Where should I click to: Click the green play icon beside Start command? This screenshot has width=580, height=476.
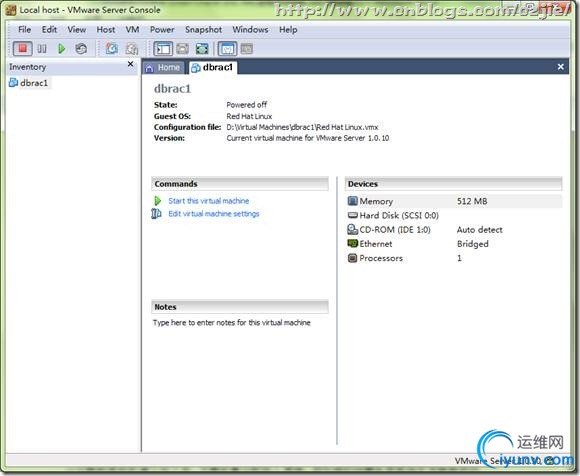[x=158, y=201]
